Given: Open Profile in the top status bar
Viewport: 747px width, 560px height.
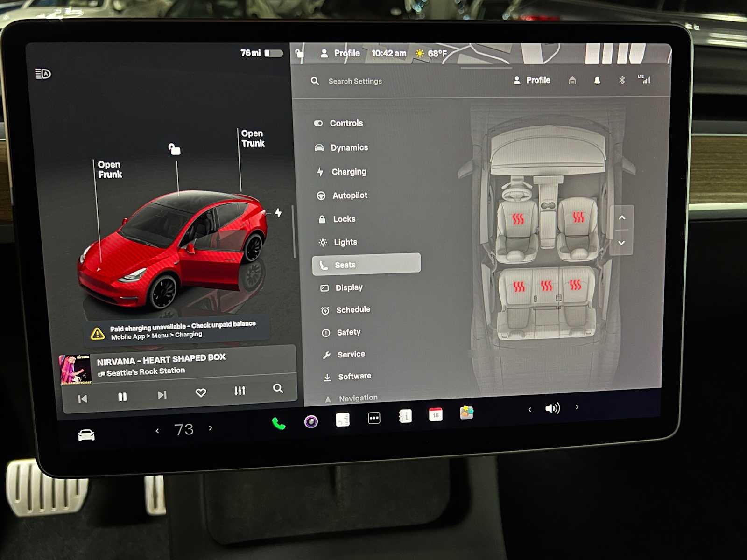Looking at the screenshot, I should pos(340,53).
